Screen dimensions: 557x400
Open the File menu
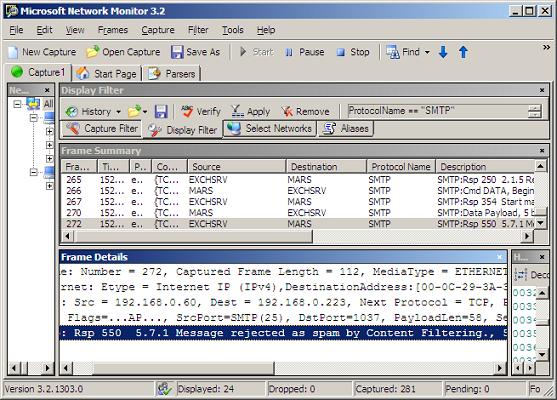[x=16, y=30]
